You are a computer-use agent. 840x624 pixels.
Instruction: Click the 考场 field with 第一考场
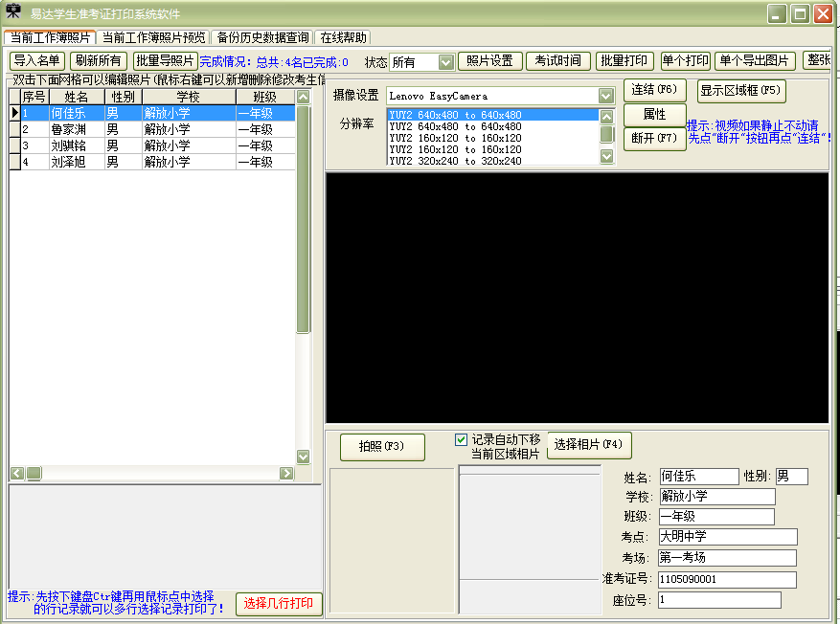pyautogui.click(x=728, y=558)
